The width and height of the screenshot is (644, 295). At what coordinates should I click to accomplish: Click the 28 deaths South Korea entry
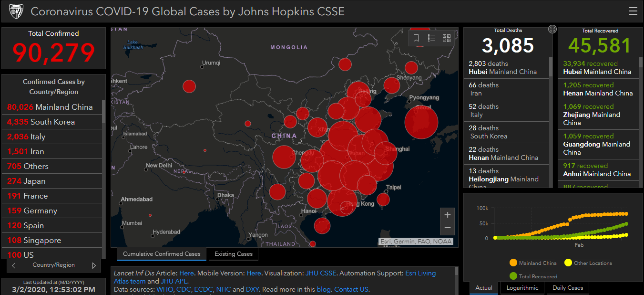506,132
